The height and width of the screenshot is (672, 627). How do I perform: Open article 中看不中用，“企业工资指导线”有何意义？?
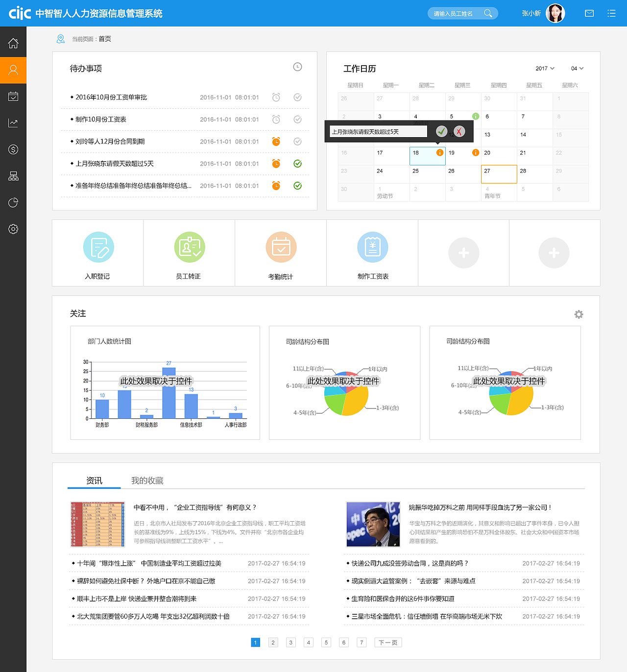(x=195, y=507)
